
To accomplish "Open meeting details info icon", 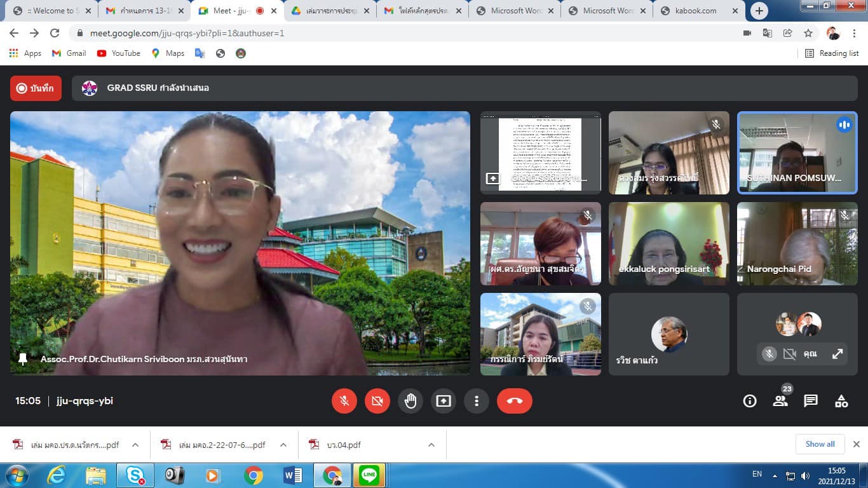I will (x=750, y=401).
